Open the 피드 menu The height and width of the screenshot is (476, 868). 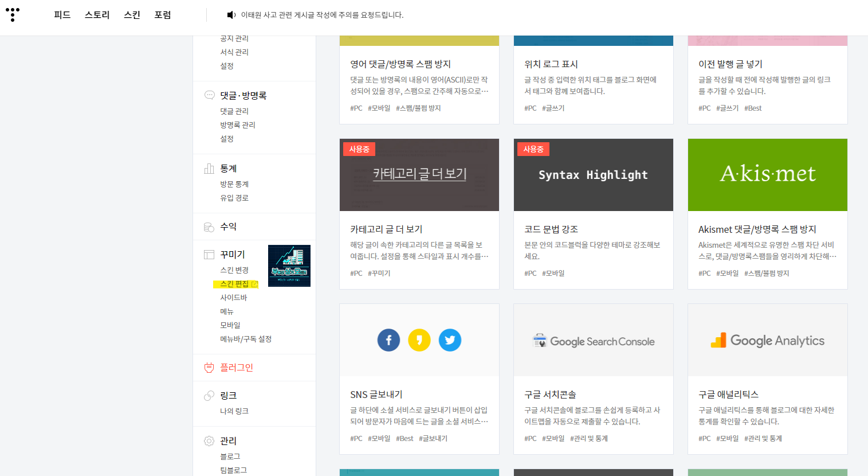pyautogui.click(x=62, y=15)
